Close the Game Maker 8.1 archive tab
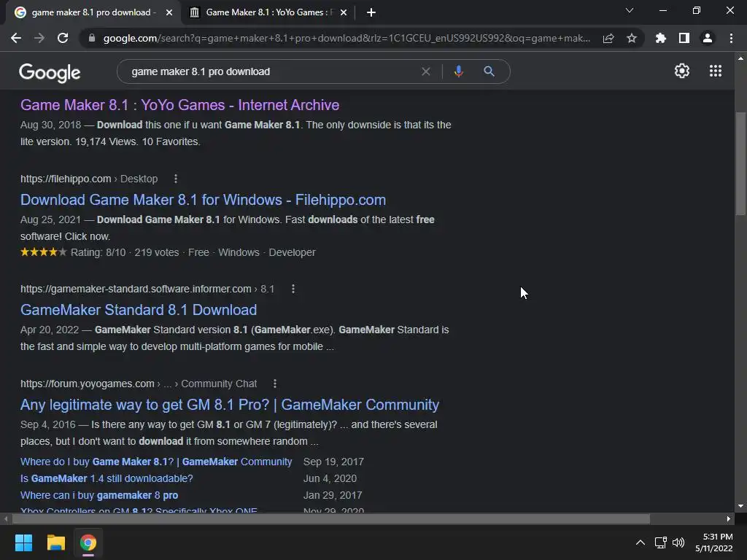Image resolution: width=747 pixels, height=560 pixels. tap(344, 12)
